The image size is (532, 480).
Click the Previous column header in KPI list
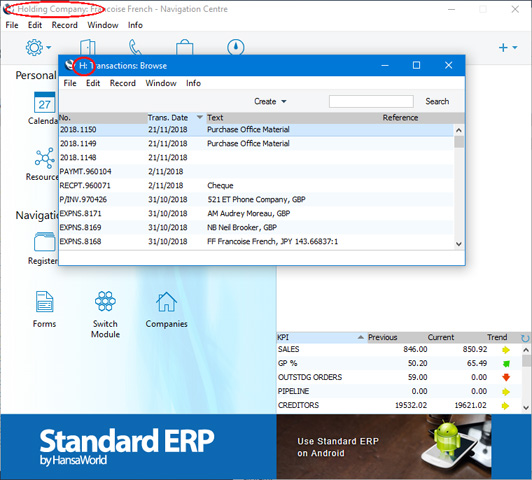point(382,337)
